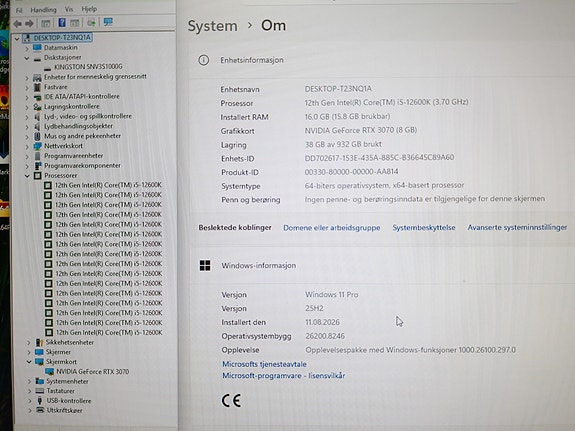Click the monitor scan hardware toolbar icon
The width and height of the screenshot is (575, 431).
(108, 22)
